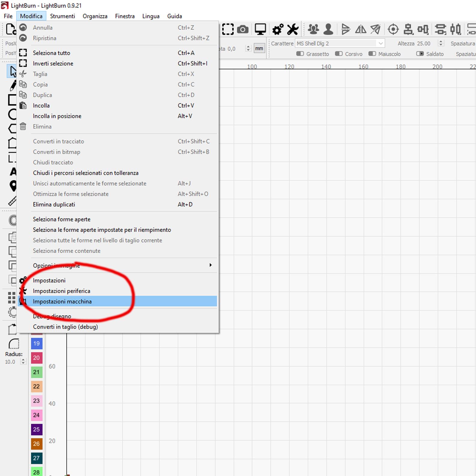The image size is (476, 476).
Task: Click the ungroup single person icon
Action: 328,29
